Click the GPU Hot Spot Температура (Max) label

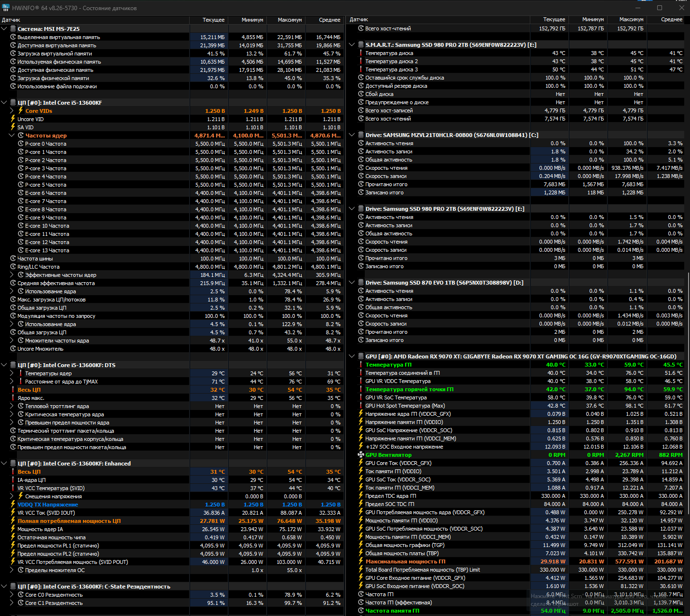click(405, 406)
